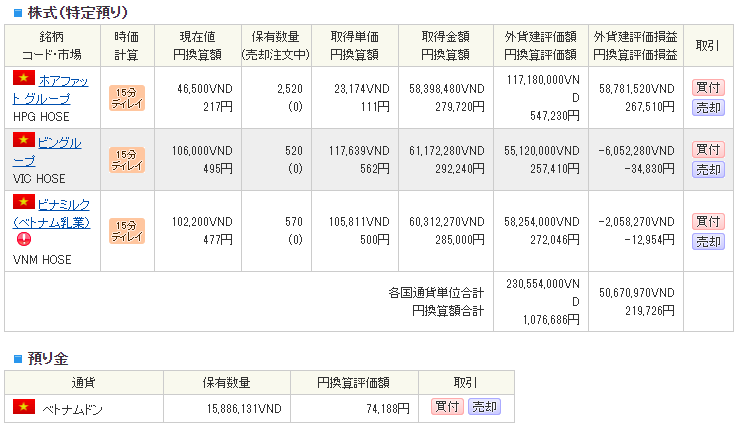
Task: Click the 58,398,480VND acquisition amount
Action: 447,89
